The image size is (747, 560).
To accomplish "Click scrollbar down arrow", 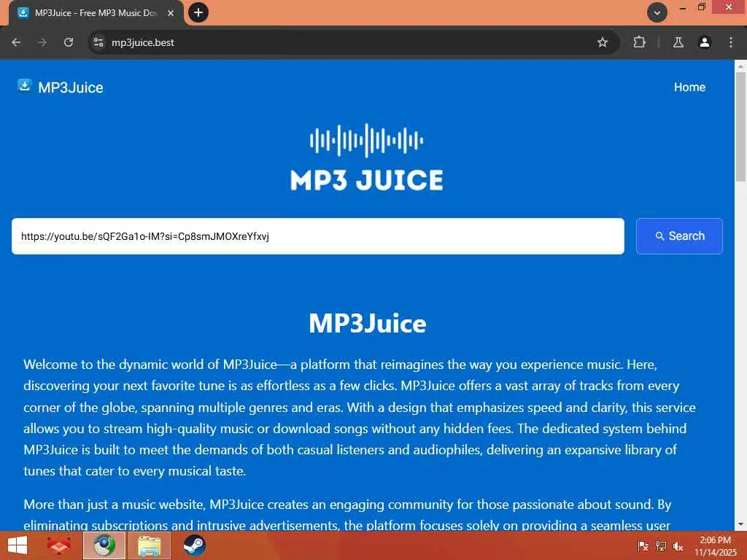I will click(x=740, y=524).
